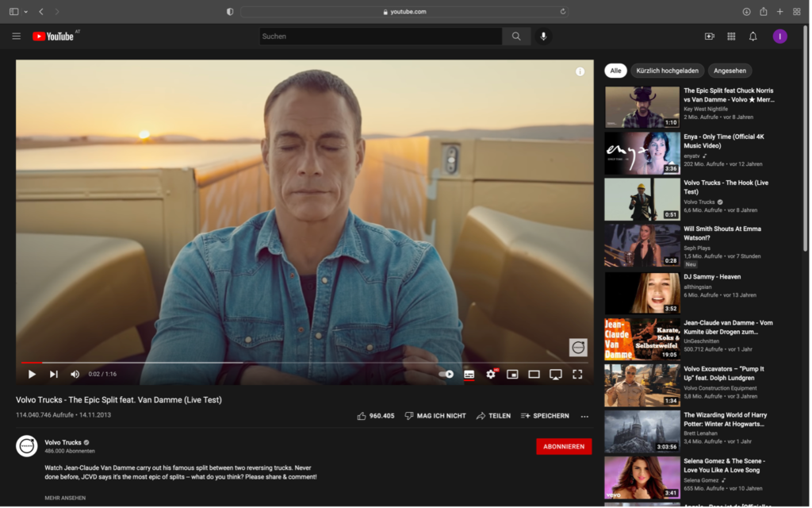Click the video progress bar
Viewport: 812px width, 508px height.
(x=304, y=362)
